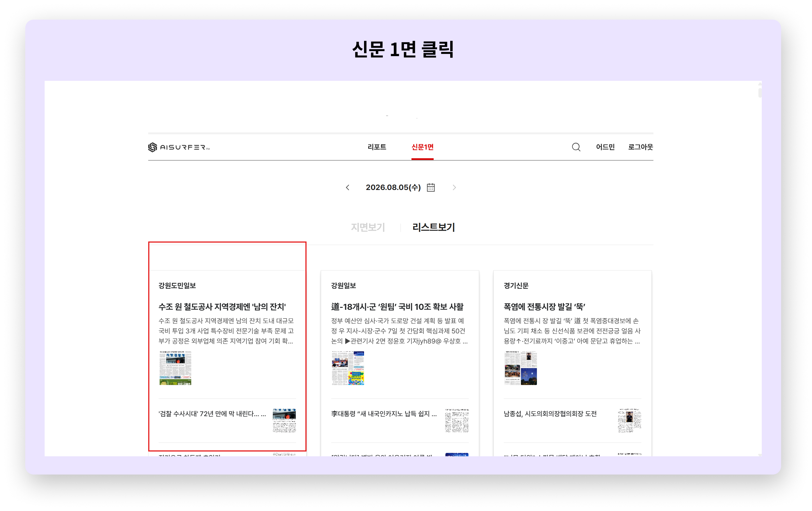This screenshot has width=812, height=511.
Task: Click thumbnail beside 남종섭 article
Action: click(629, 420)
